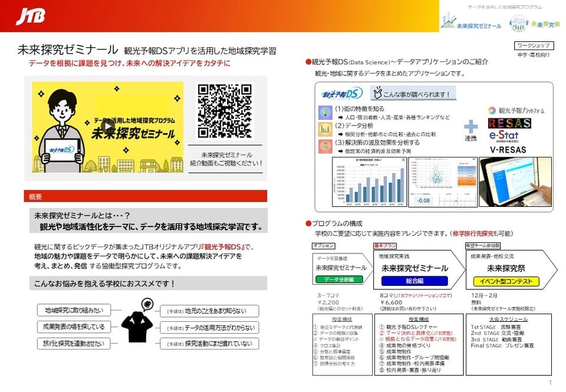
Task: Open the scatter plot screenshot thumbnail
Action: click(443, 182)
